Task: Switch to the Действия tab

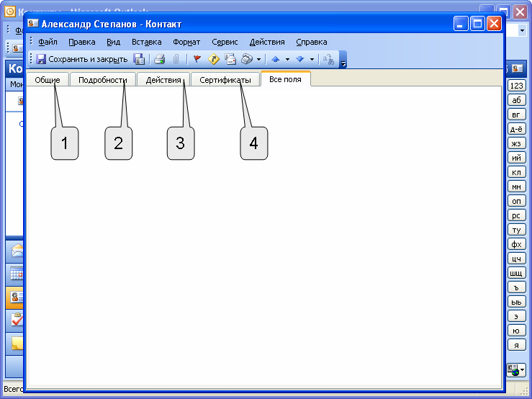Action: tap(163, 80)
